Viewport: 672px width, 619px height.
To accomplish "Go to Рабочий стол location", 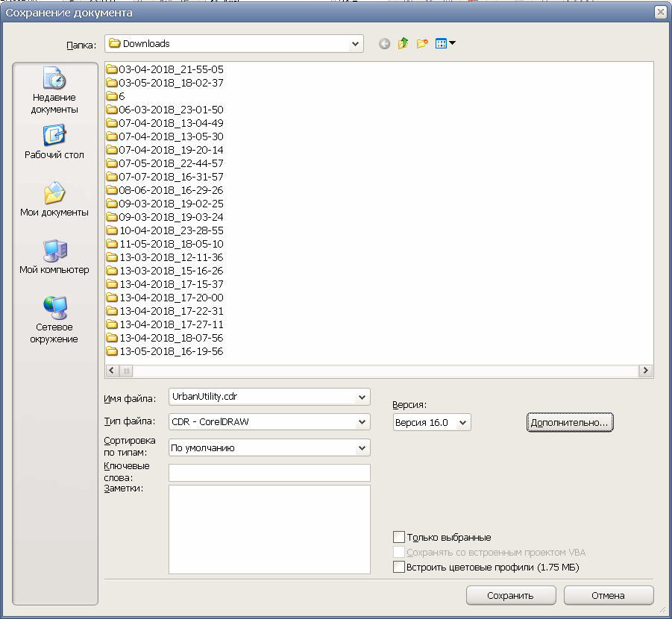I will click(54, 142).
